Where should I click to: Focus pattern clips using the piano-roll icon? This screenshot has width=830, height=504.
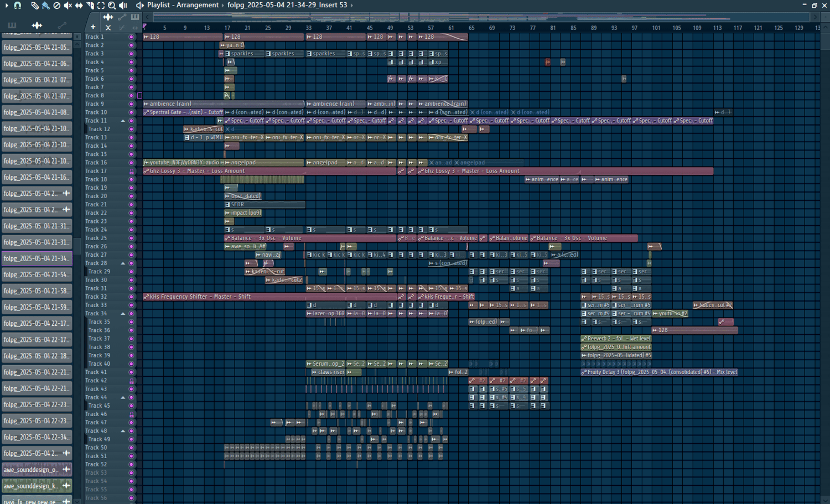click(134, 17)
